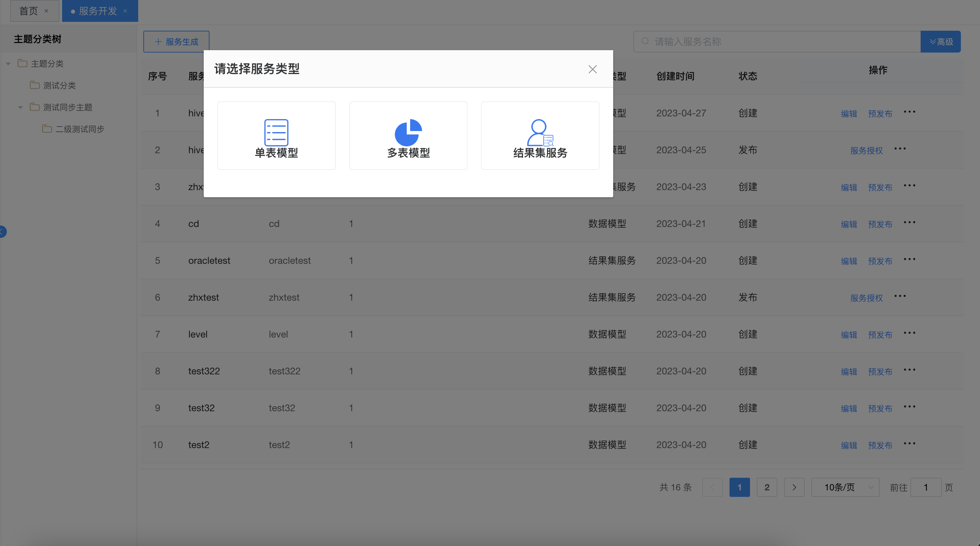Viewport: 980px width, 546px height.
Task: Close the 首页 tab with its x
Action: 46,11
